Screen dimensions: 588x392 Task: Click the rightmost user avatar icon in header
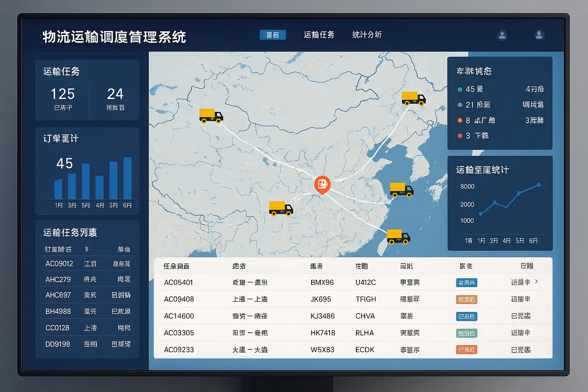539,35
